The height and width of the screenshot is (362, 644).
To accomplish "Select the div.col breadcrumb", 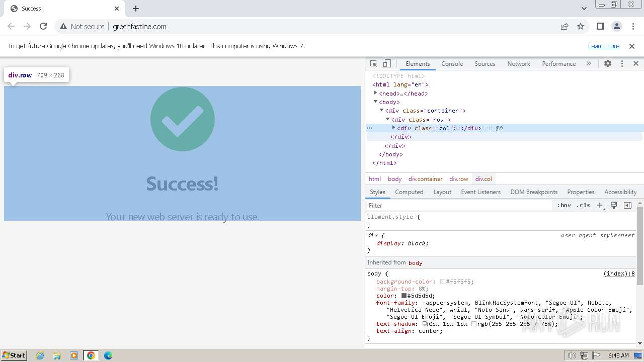I will (x=484, y=179).
